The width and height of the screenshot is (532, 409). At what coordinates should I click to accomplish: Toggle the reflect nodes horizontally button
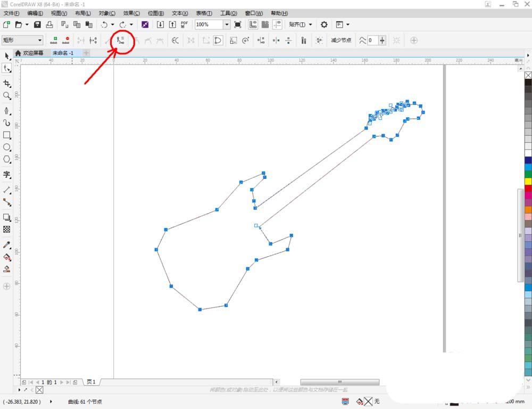276,40
